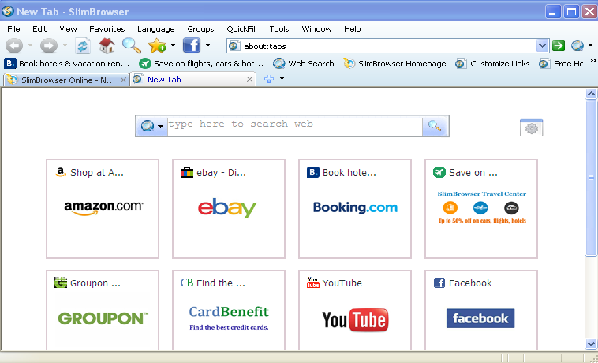This screenshot has height=363, width=598.
Task: Click the Back navigation arrow
Action: (x=14, y=46)
